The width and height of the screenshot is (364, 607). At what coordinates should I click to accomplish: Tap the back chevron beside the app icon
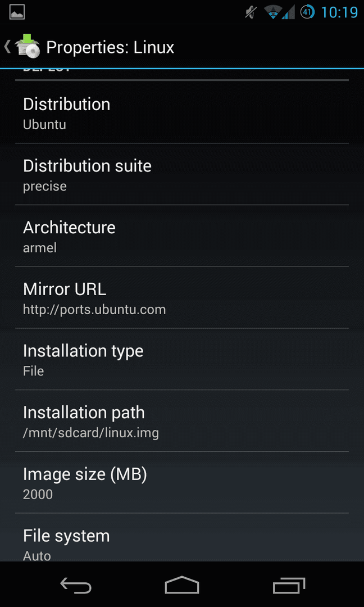[x=7, y=46]
